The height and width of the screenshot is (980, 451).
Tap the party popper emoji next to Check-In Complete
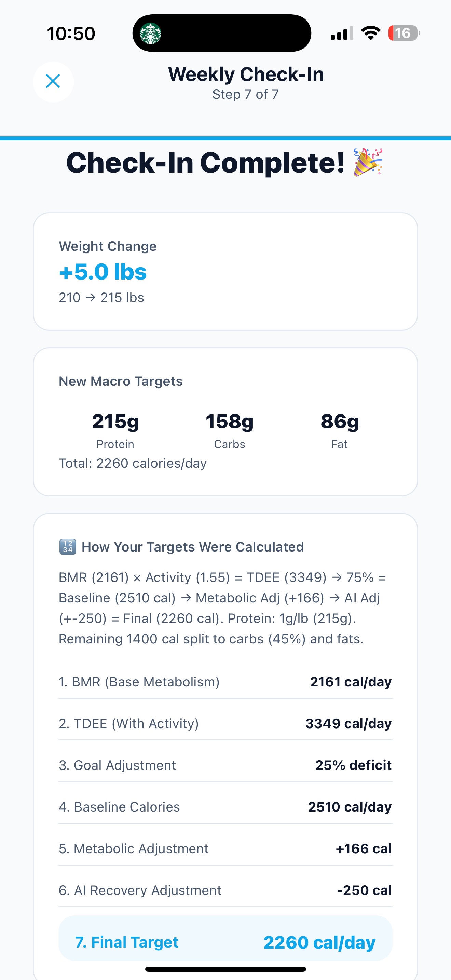click(368, 163)
